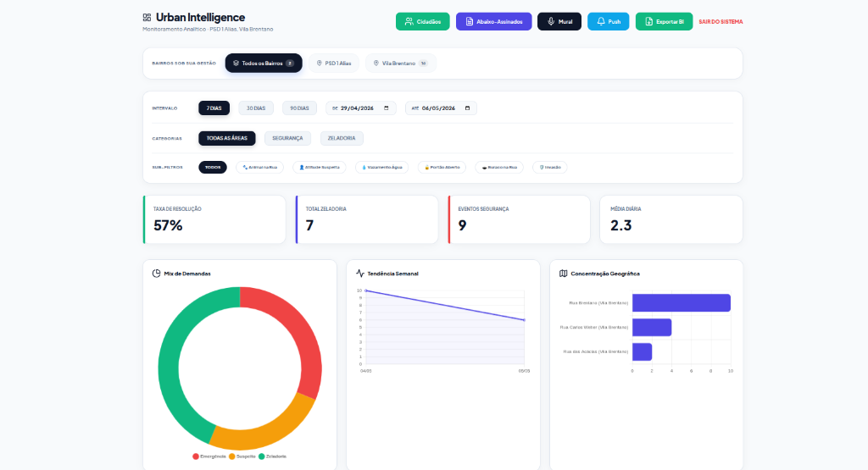
Task: Click the Rua Carlos Weber bar
Action: pos(652,328)
